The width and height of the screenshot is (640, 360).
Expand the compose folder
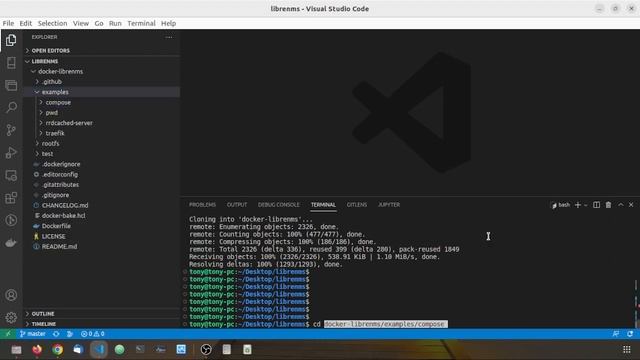tap(58, 102)
